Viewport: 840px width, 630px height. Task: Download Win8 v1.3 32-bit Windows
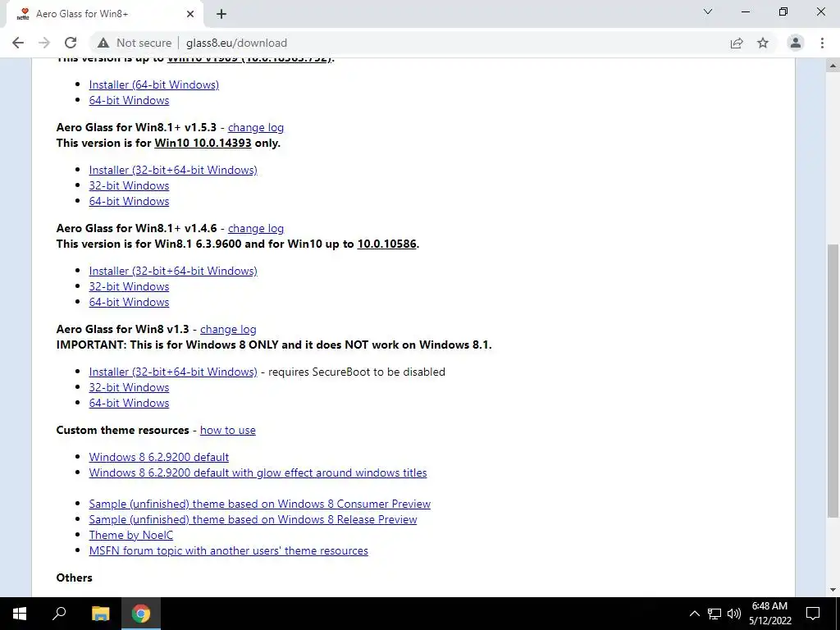[x=129, y=387]
